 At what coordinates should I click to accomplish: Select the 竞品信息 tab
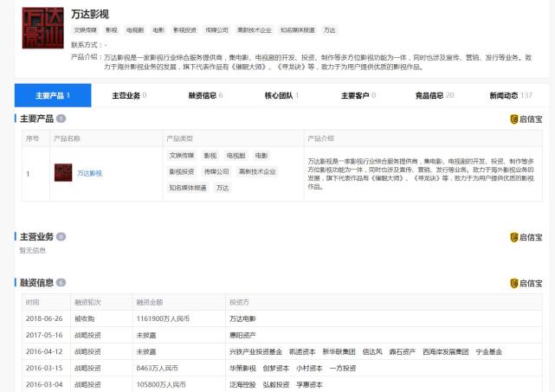(x=435, y=95)
